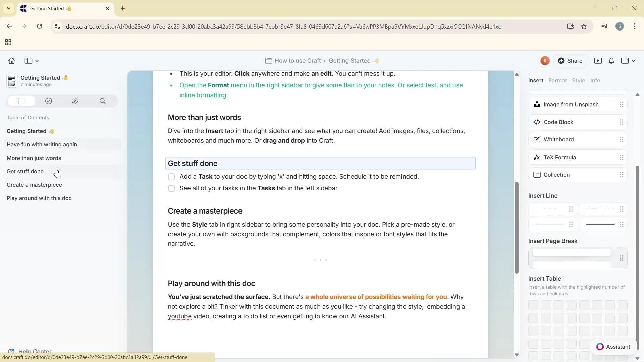Viewport: 644px width, 362px height.
Task: Check the 'See all of your tasks' checkbox
Action: coord(171,188)
